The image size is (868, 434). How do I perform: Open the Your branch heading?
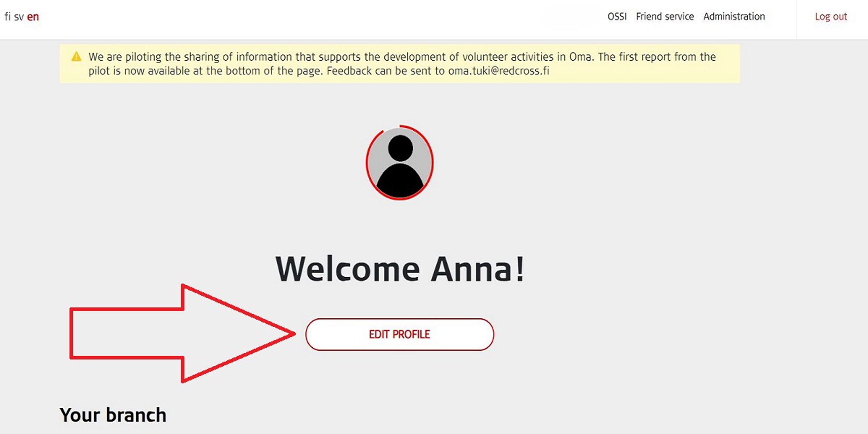[113, 414]
